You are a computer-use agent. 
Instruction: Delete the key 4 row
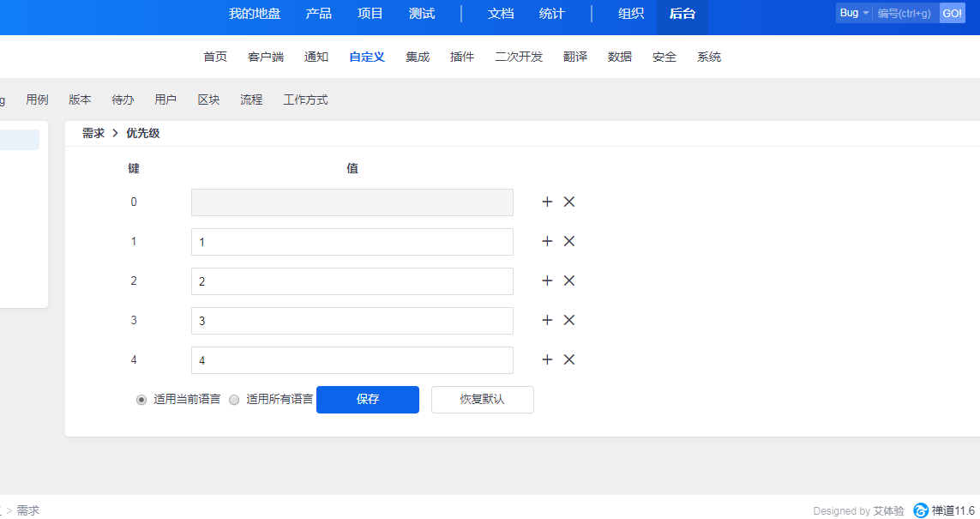568,359
